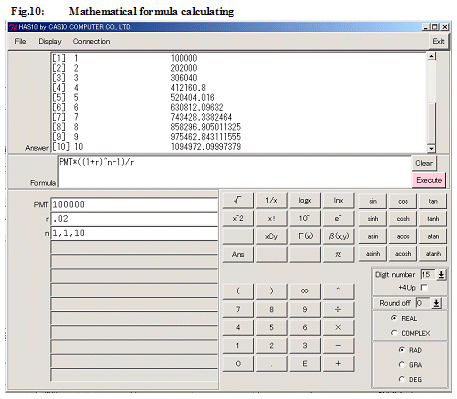Viewport: 457px width, 399px height.
Task: Enable the +4Up checkbox
Action: tap(424, 287)
